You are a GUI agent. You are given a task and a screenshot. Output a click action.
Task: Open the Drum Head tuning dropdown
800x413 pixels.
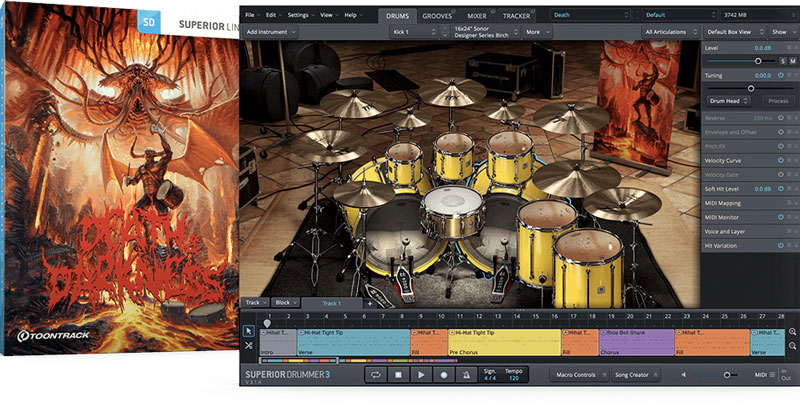[x=731, y=102]
